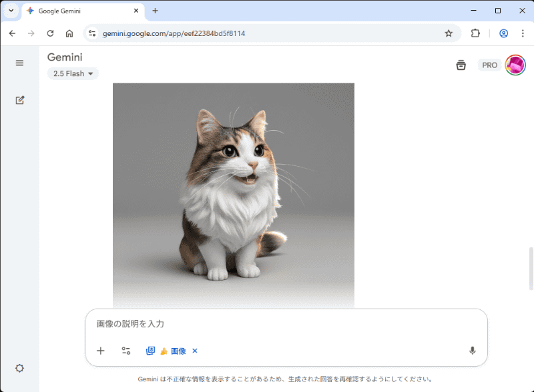Open the sidebar hamburger menu
Screen dimensions: 534x392
click(19, 63)
